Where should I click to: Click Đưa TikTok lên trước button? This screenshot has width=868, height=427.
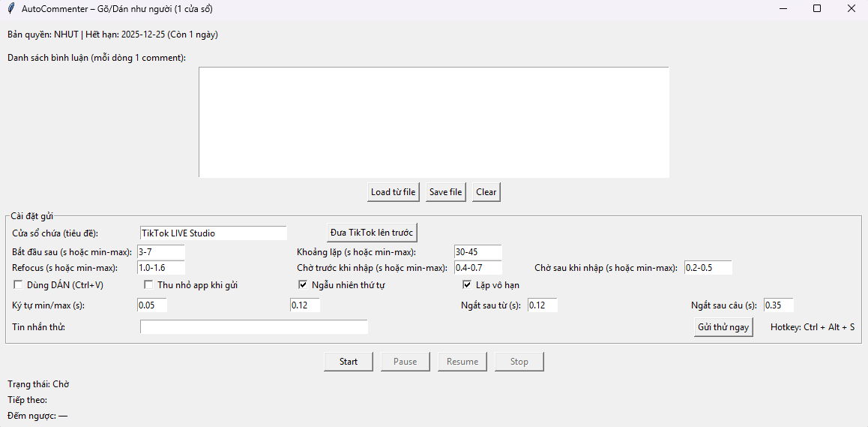pyautogui.click(x=372, y=232)
